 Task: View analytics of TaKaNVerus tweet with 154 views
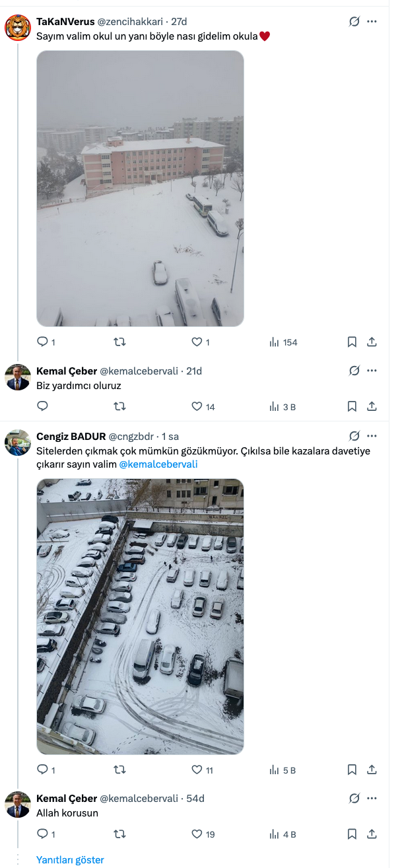coord(284,342)
